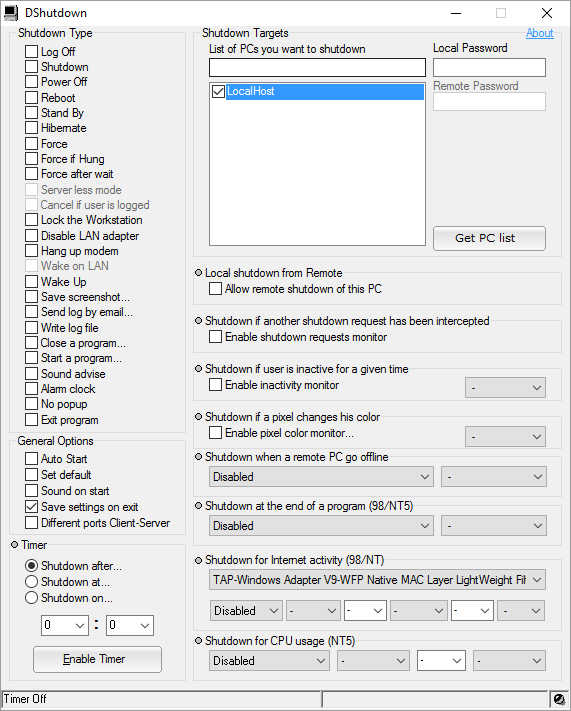Enable Write log file

pos(31,328)
